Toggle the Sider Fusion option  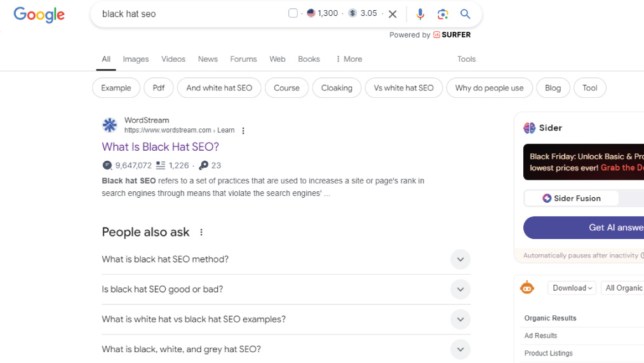[x=572, y=198]
